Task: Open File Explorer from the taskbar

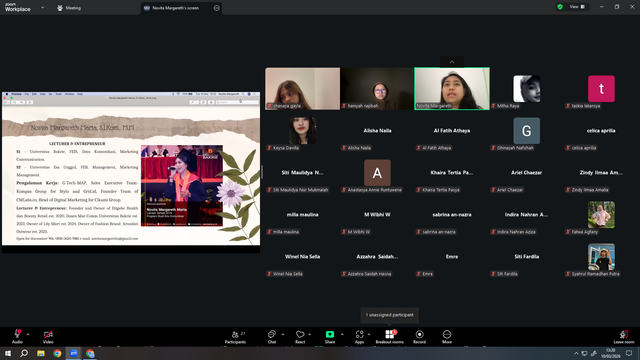Action: [x=41, y=353]
